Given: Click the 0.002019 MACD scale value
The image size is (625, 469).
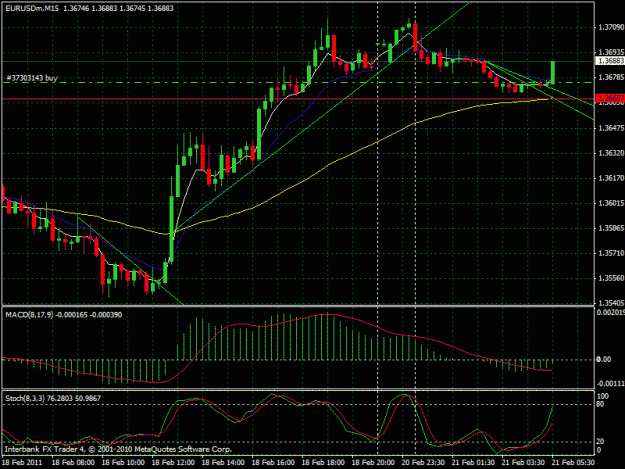Looking at the screenshot, I should 610,312.
